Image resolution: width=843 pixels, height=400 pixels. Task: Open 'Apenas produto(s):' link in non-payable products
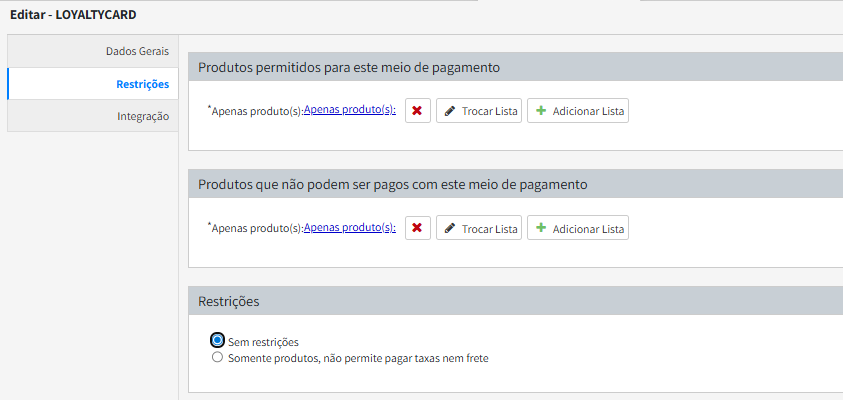tap(350, 229)
